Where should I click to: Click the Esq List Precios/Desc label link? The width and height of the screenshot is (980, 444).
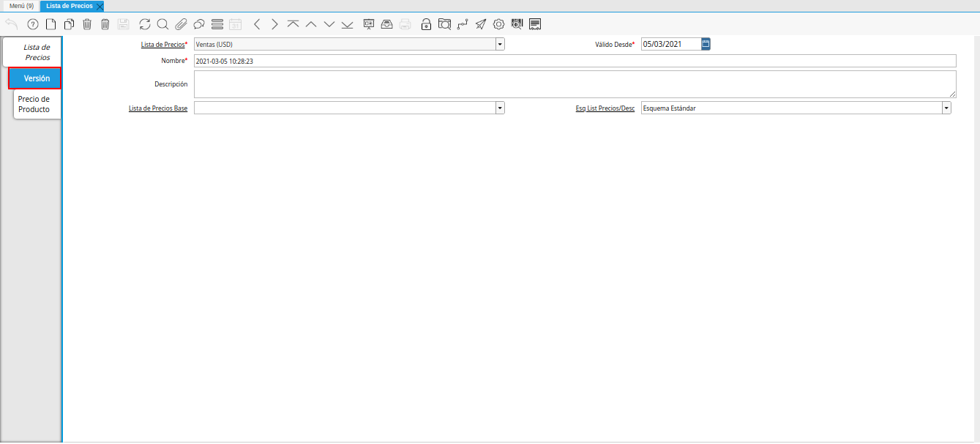coord(605,108)
